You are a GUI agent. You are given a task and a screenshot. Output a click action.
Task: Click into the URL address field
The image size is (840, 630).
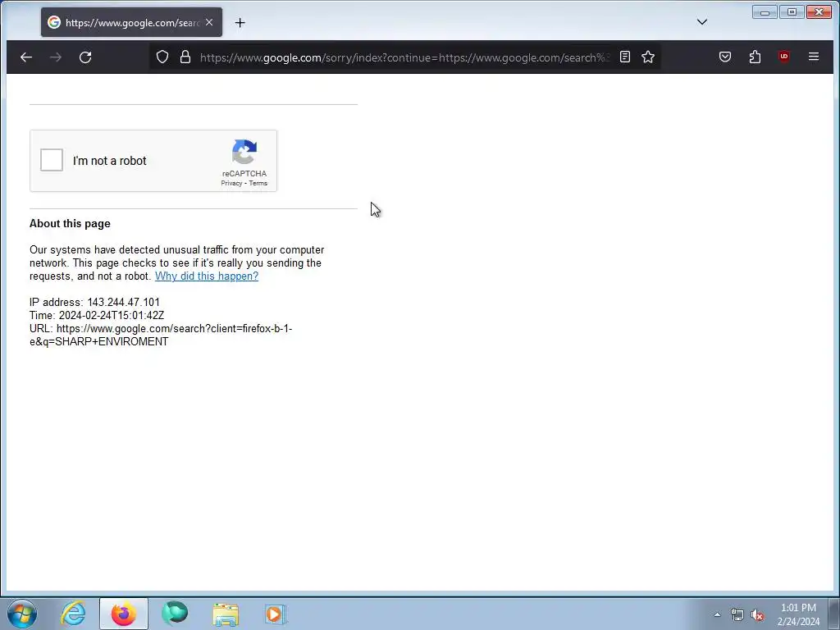(x=404, y=57)
